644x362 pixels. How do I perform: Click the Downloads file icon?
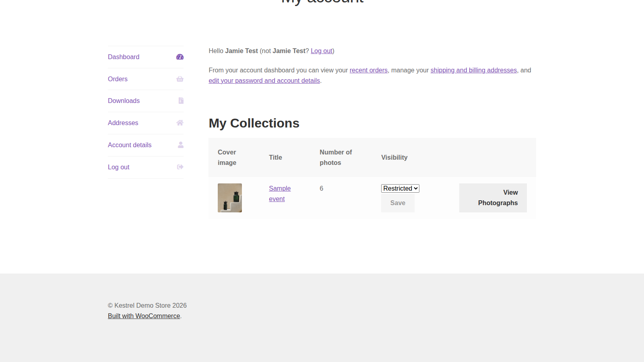[x=181, y=101]
